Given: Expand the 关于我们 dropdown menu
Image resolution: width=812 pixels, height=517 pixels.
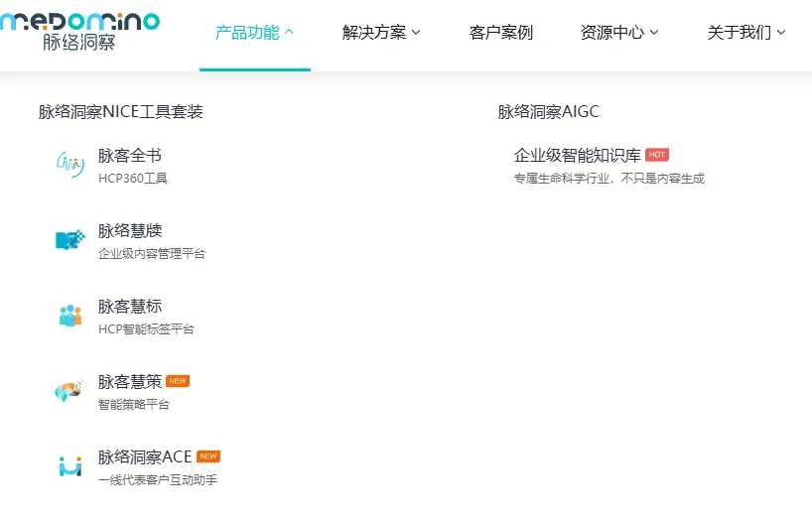Looking at the screenshot, I should [746, 33].
